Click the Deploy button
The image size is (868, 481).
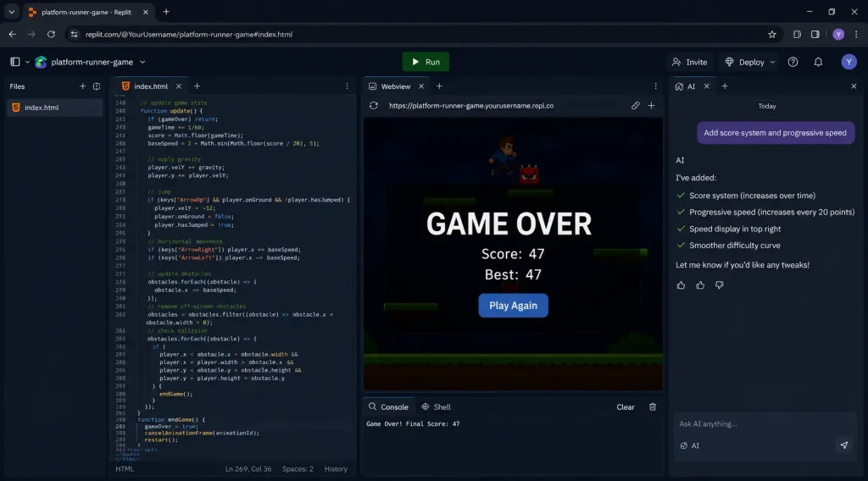[x=744, y=62]
